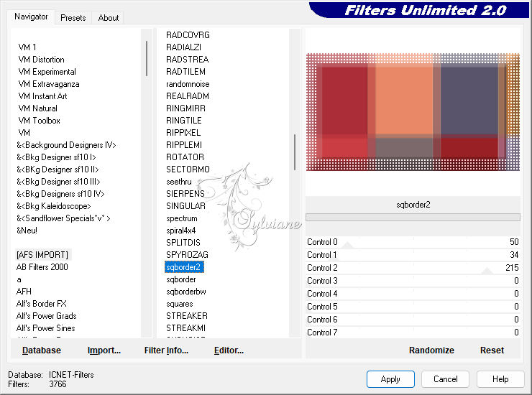The image size is (532, 395).
Task: Adjust the Control 5 slider
Action: tap(413, 307)
